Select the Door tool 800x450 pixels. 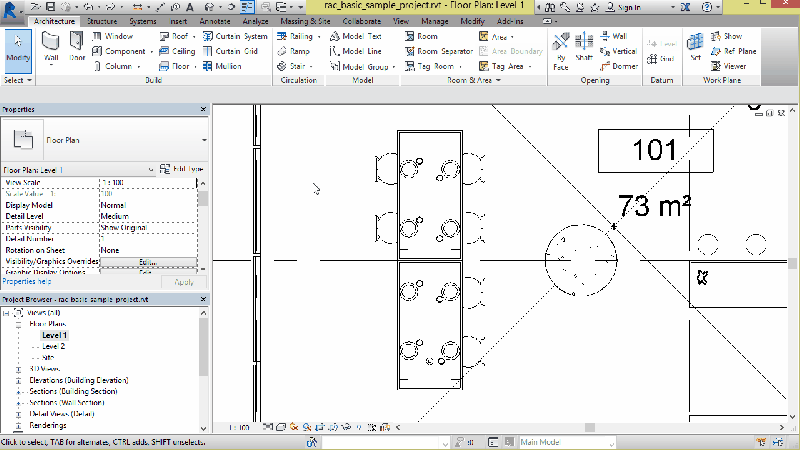[x=77, y=46]
